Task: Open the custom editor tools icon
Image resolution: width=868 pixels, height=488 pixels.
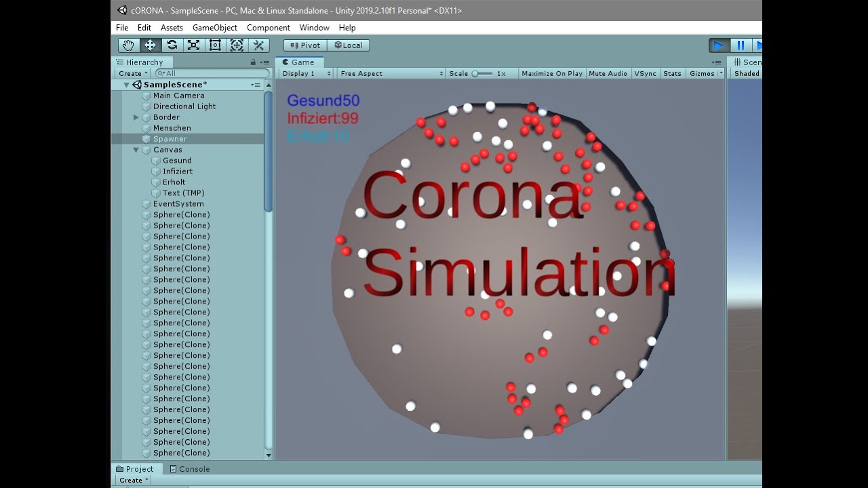Action: coord(258,45)
